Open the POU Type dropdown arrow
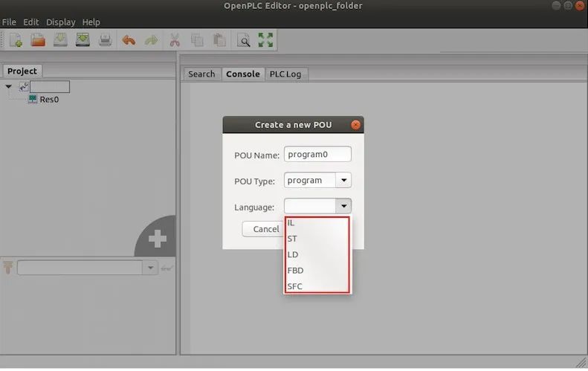This screenshot has height=371, width=588. coord(343,180)
